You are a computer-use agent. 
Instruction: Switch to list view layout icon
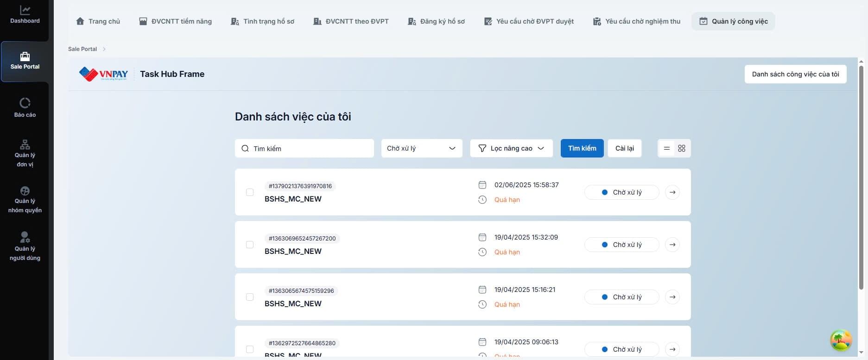pyautogui.click(x=666, y=148)
